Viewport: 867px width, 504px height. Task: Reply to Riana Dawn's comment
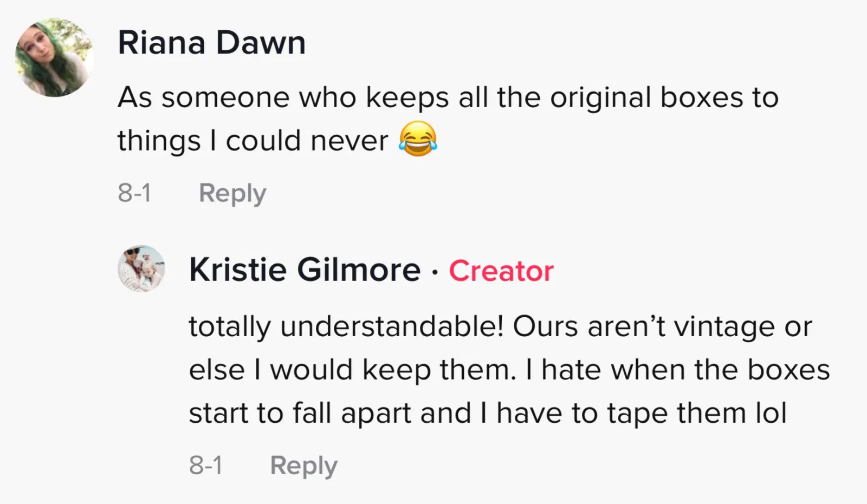tap(232, 193)
